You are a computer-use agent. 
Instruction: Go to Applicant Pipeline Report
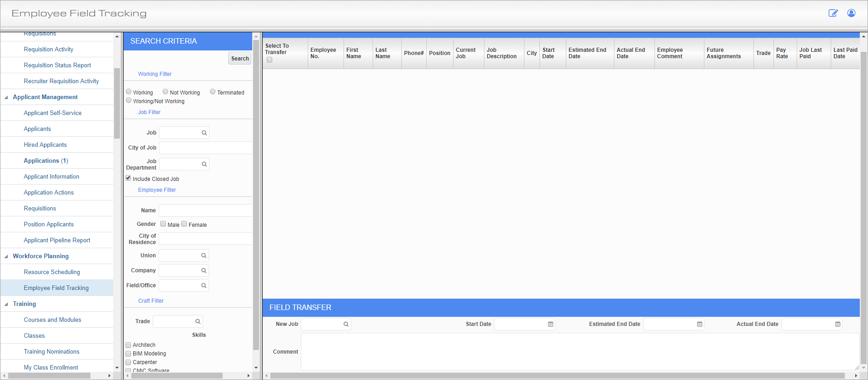(x=57, y=240)
